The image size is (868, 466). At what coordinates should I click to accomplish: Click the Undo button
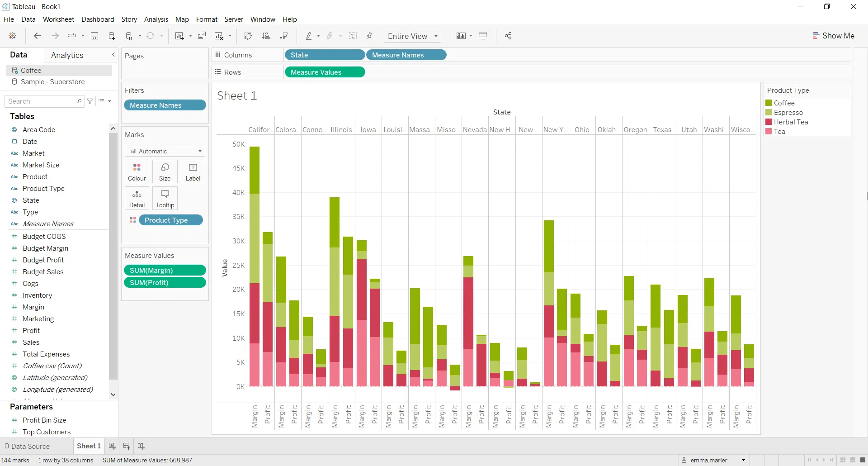point(38,36)
